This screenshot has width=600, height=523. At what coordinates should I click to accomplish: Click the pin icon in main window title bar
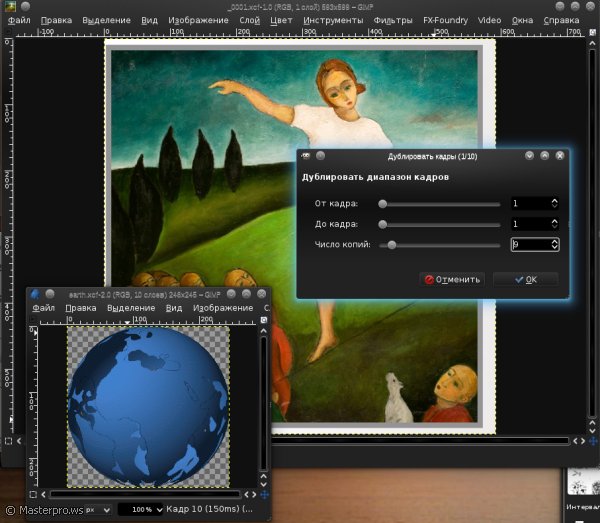tap(25, 6)
